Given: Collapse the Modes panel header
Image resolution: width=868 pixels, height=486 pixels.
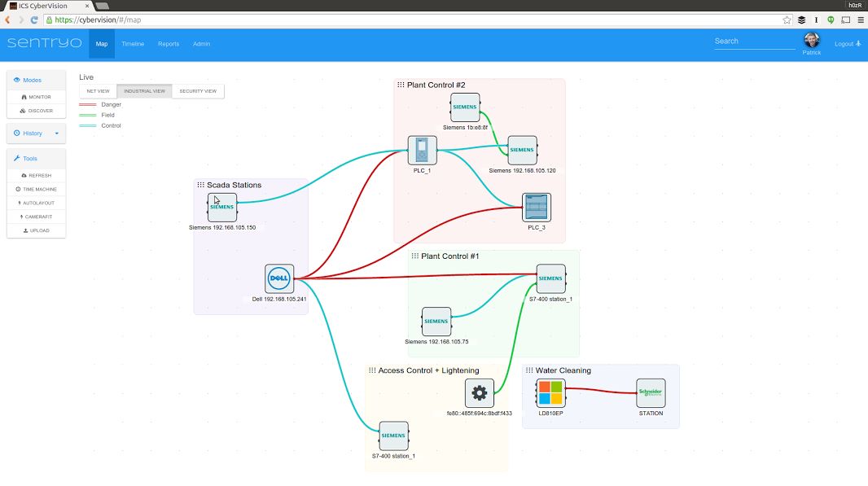Looking at the screenshot, I should click(36, 81).
